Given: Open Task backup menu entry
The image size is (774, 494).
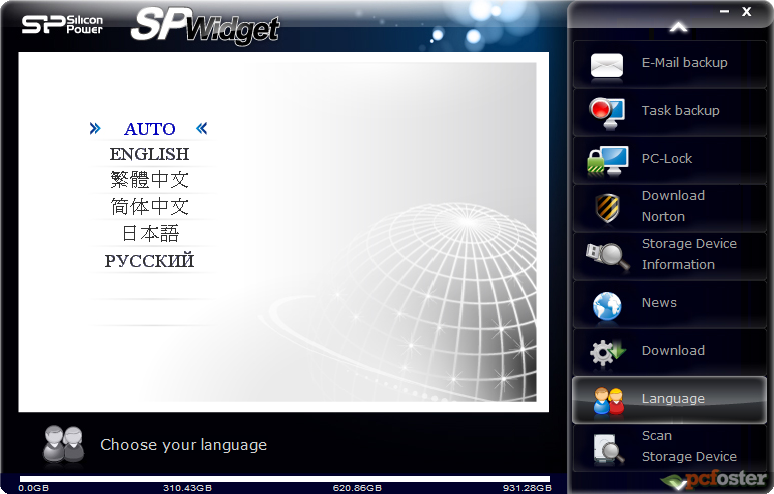Looking at the screenshot, I should click(x=669, y=113).
